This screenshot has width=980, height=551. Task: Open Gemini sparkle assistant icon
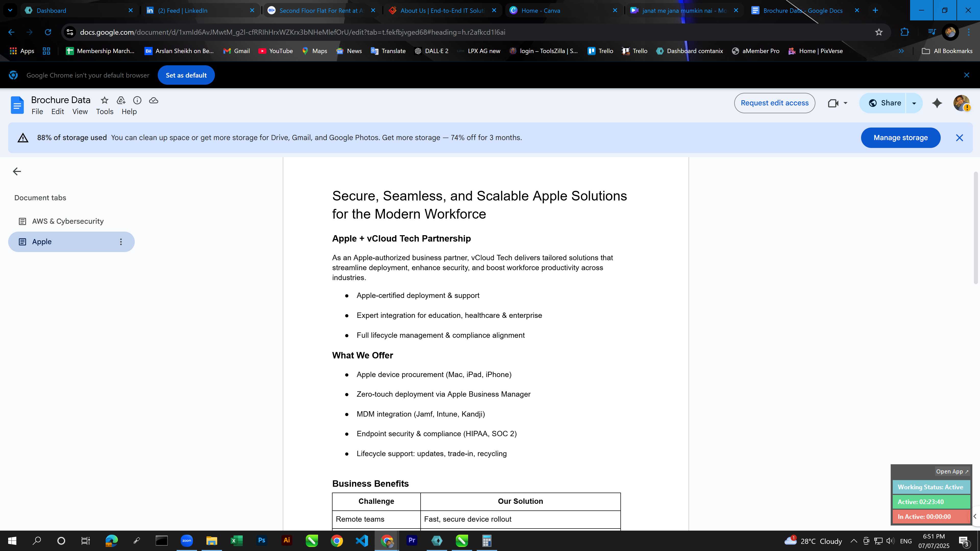(x=937, y=103)
